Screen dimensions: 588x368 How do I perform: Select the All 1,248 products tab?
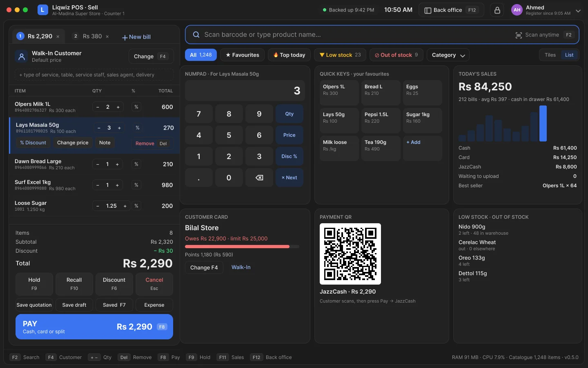tap(201, 55)
